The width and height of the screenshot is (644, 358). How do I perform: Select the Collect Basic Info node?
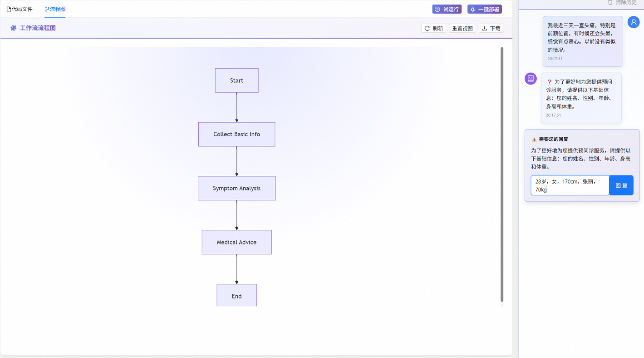tap(236, 134)
